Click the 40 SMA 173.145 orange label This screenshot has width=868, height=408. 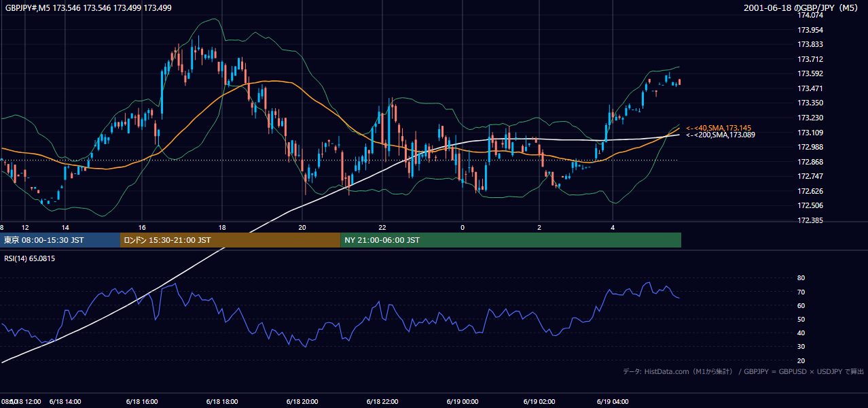tap(719, 128)
